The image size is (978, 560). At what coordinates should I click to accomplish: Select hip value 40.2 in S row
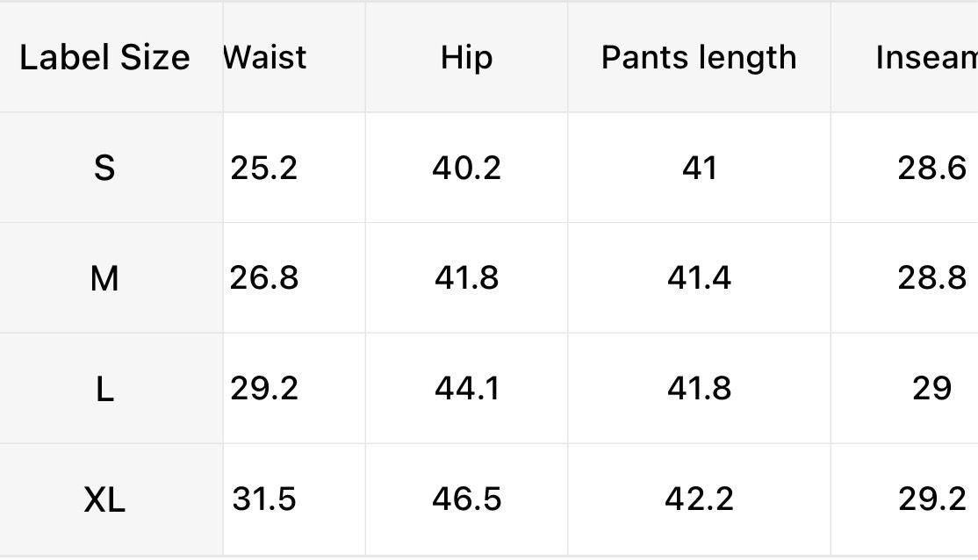(x=466, y=168)
